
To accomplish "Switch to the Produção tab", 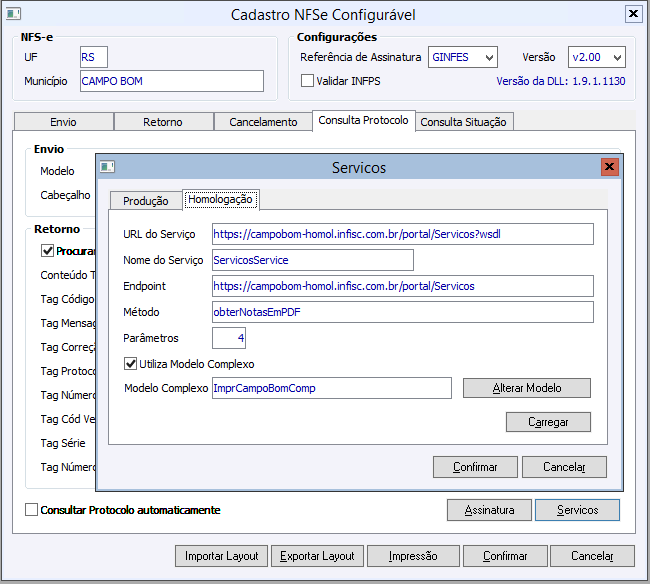I will pyautogui.click(x=145, y=201).
